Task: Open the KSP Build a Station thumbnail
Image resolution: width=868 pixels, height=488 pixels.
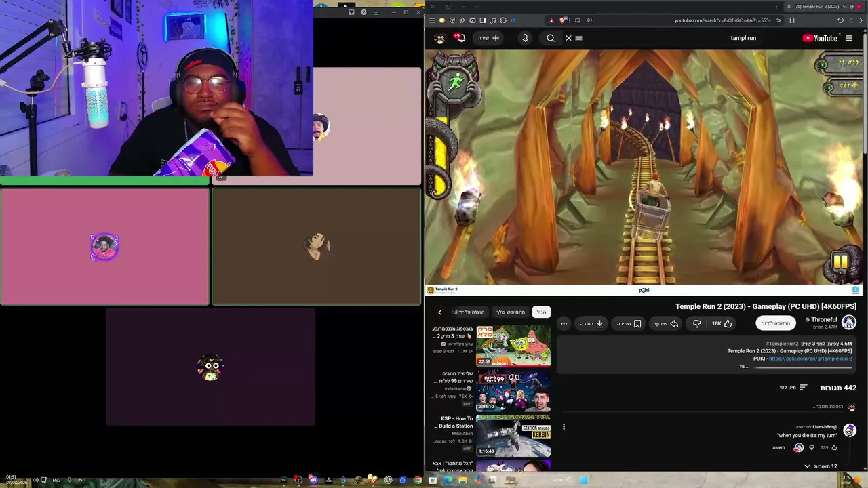Action: (513, 435)
